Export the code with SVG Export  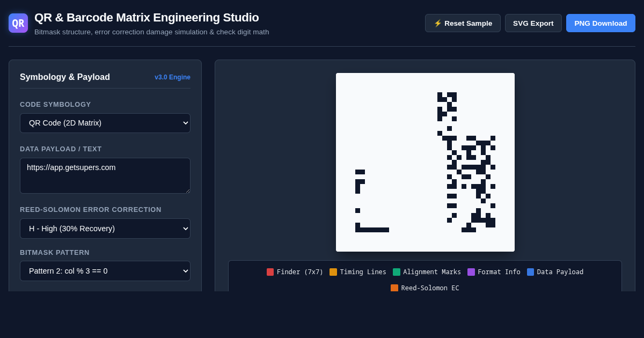click(533, 23)
